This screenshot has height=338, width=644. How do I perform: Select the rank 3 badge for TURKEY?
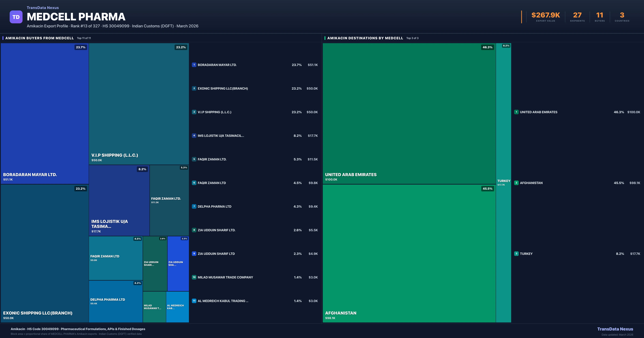(517, 253)
